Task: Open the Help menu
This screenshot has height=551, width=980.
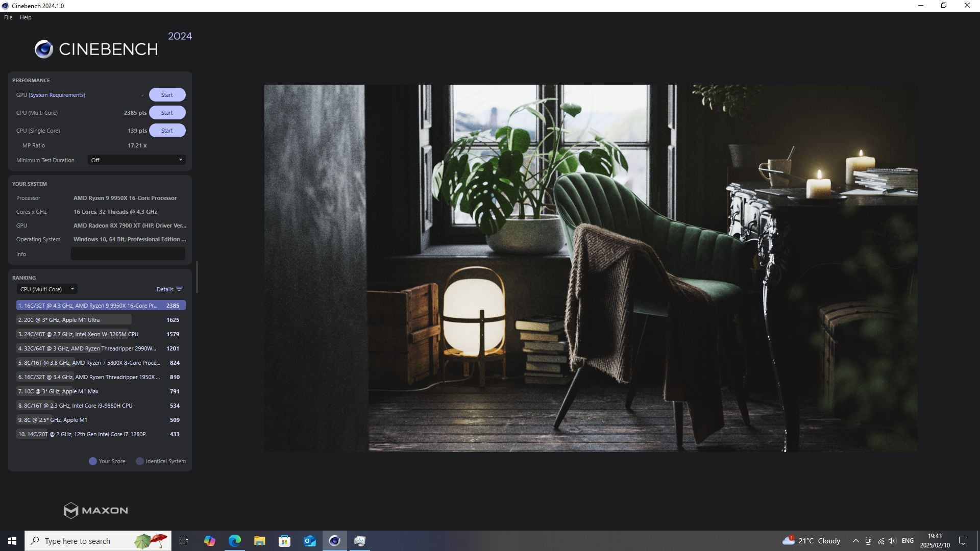Action: coord(26,17)
